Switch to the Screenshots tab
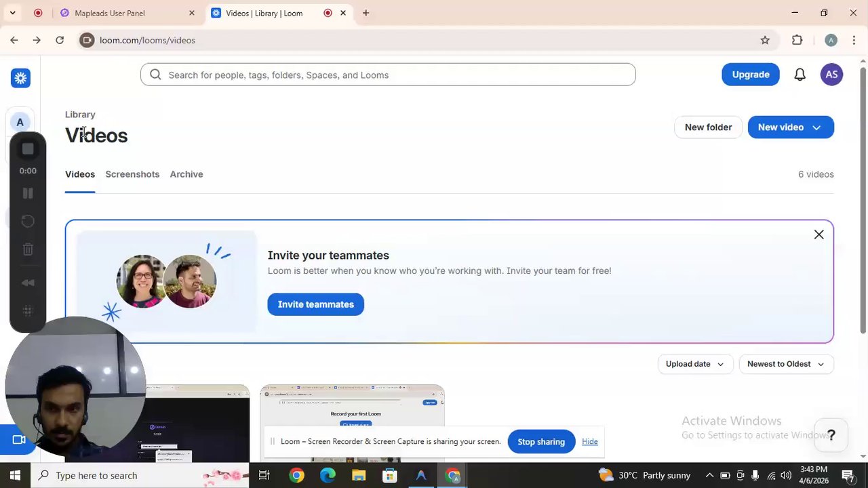This screenshot has width=868, height=488. pyautogui.click(x=132, y=174)
